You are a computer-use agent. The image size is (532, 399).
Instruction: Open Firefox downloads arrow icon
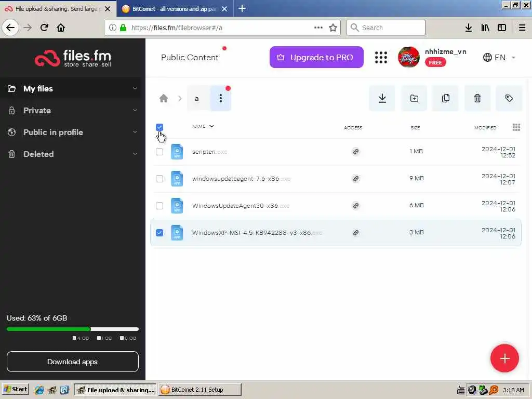point(468,28)
